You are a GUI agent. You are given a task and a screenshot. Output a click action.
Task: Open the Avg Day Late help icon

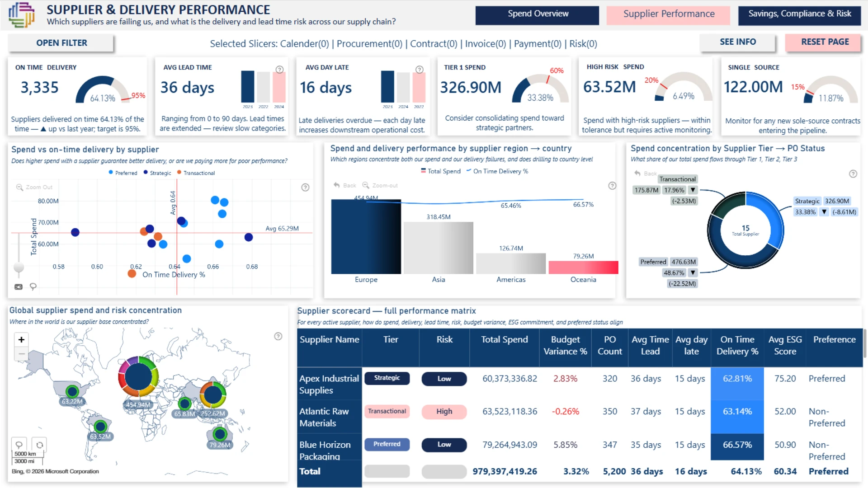tap(420, 70)
